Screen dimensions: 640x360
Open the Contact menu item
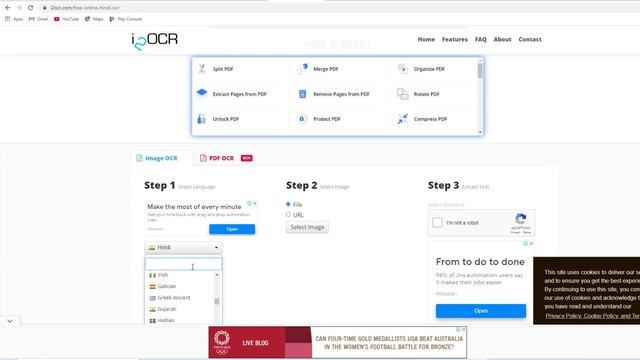coord(530,39)
